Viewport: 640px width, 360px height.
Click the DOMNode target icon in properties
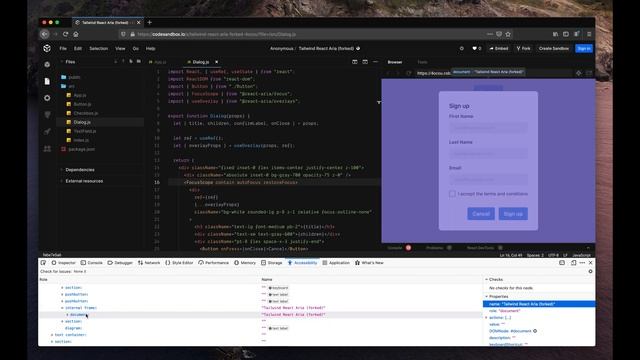click(x=535, y=331)
